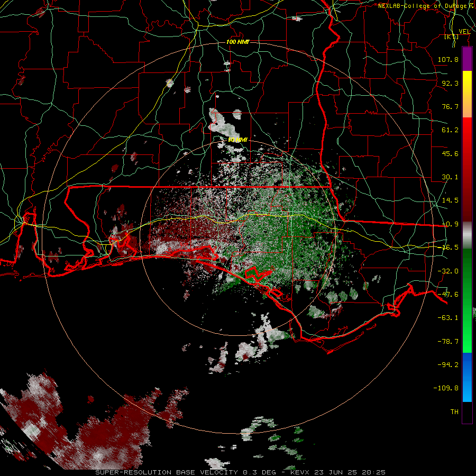Click the "[KT]" units label

(452, 36)
